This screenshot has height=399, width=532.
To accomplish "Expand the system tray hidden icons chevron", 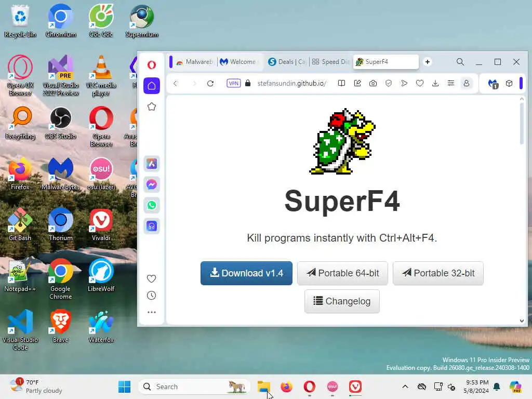I will (x=405, y=387).
